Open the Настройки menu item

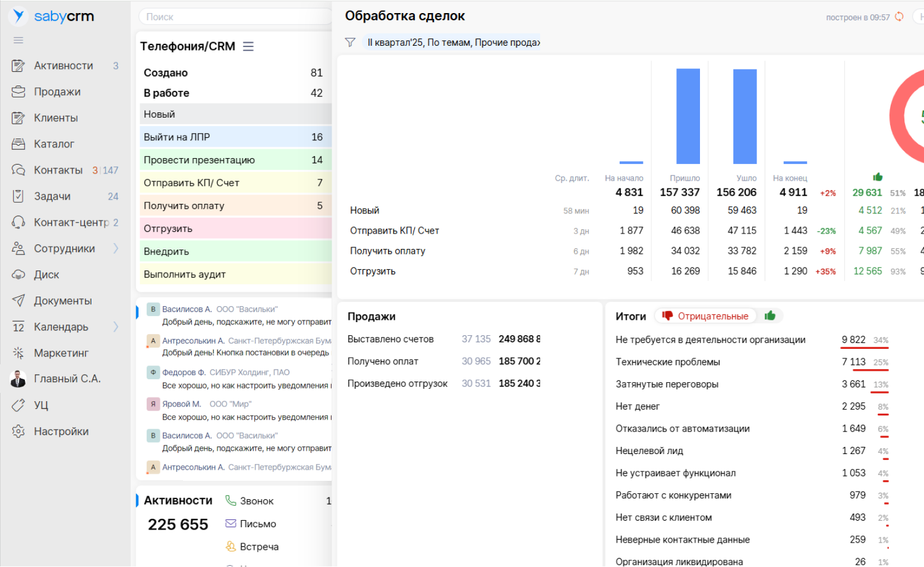61,431
